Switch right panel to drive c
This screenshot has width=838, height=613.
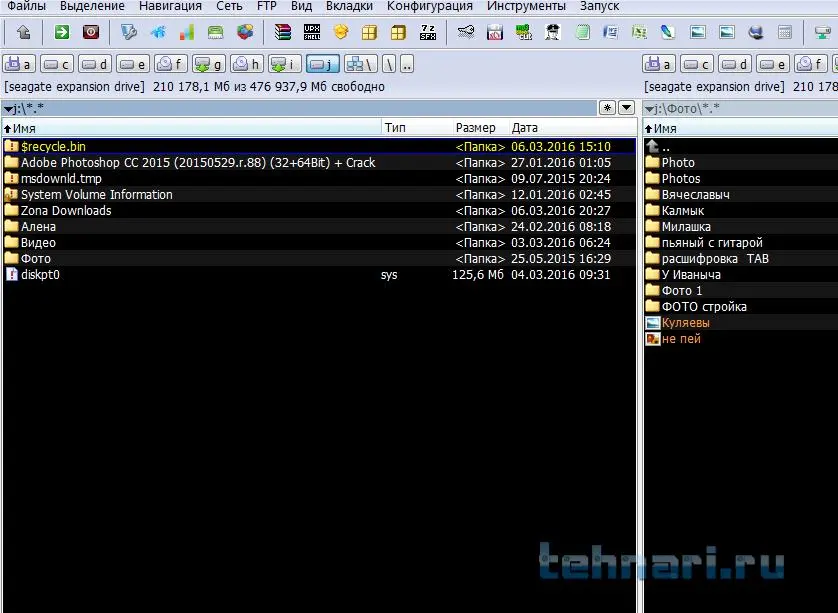(697, 65)
